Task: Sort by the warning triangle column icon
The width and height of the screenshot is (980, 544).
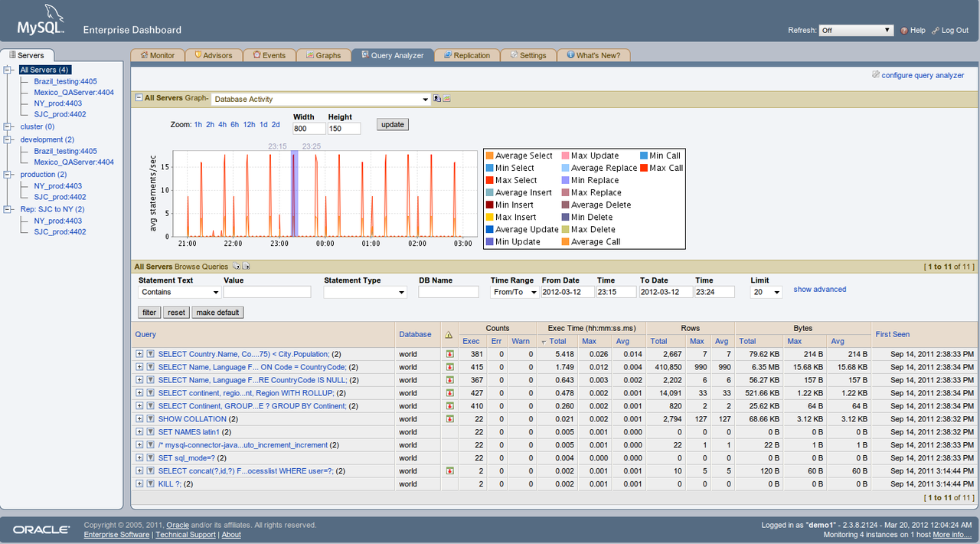Action: [449, 335]
